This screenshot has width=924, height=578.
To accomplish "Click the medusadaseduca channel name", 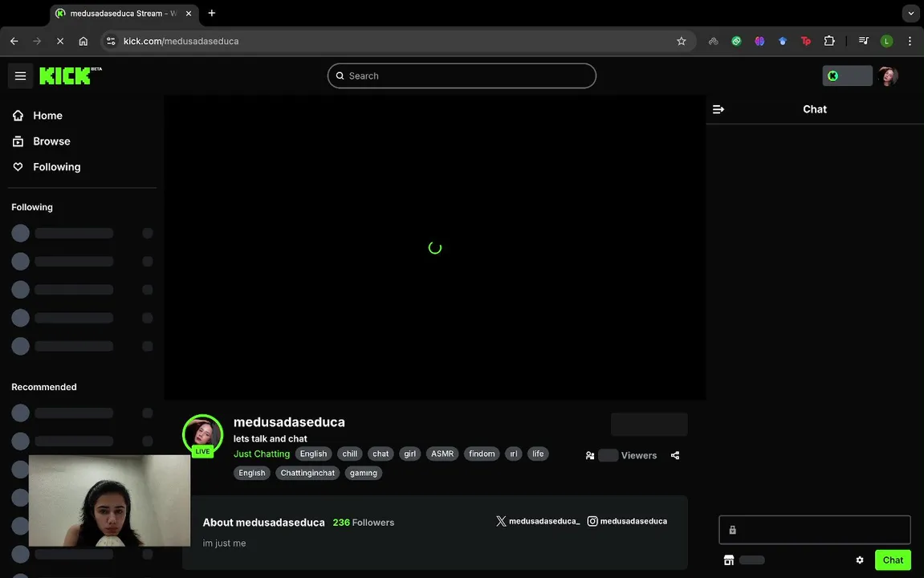I will [289, 422].
